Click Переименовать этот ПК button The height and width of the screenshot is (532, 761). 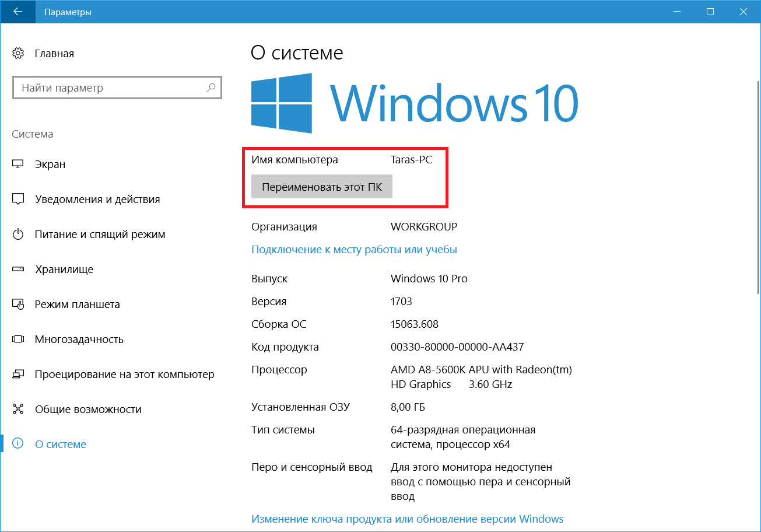[322, 187]
